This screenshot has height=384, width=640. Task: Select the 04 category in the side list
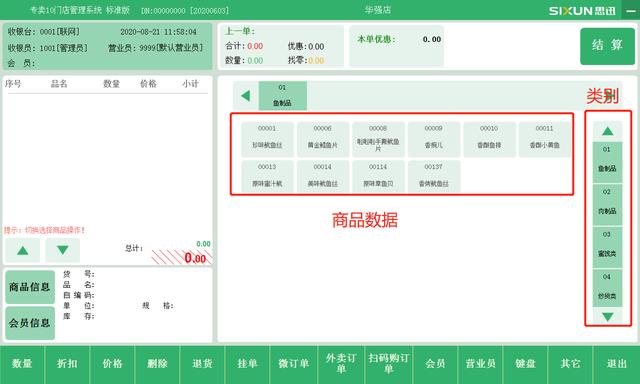coord(607,288)
